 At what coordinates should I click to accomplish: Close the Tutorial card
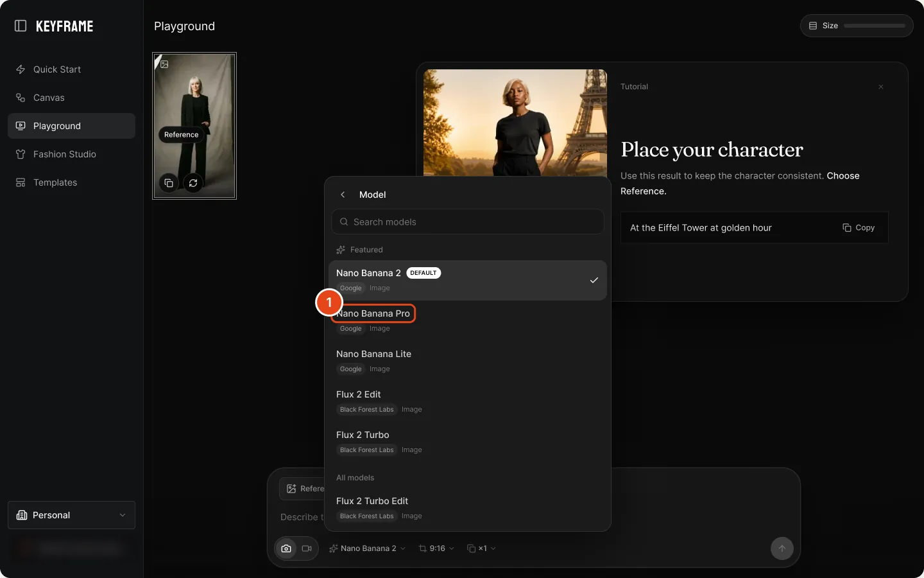881,87
